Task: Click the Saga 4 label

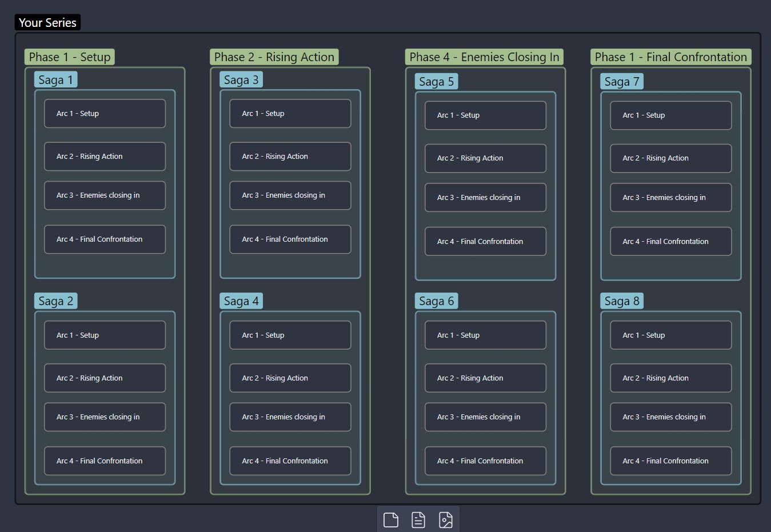Action: [241, 301]
